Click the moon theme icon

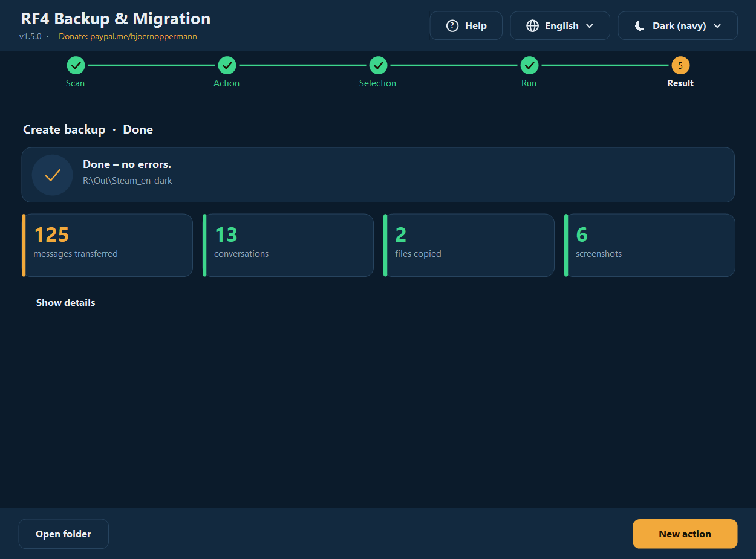(x=640, y=26)
